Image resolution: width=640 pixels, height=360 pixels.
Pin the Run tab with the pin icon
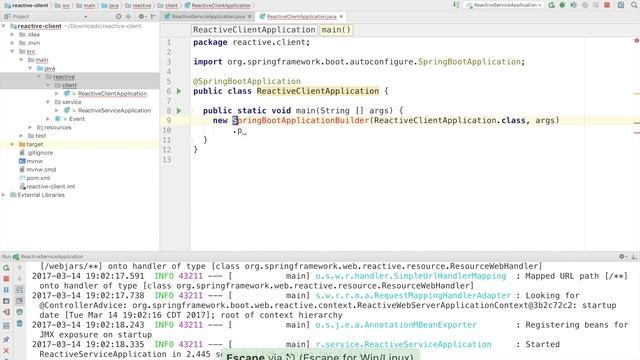pos(6,340)
